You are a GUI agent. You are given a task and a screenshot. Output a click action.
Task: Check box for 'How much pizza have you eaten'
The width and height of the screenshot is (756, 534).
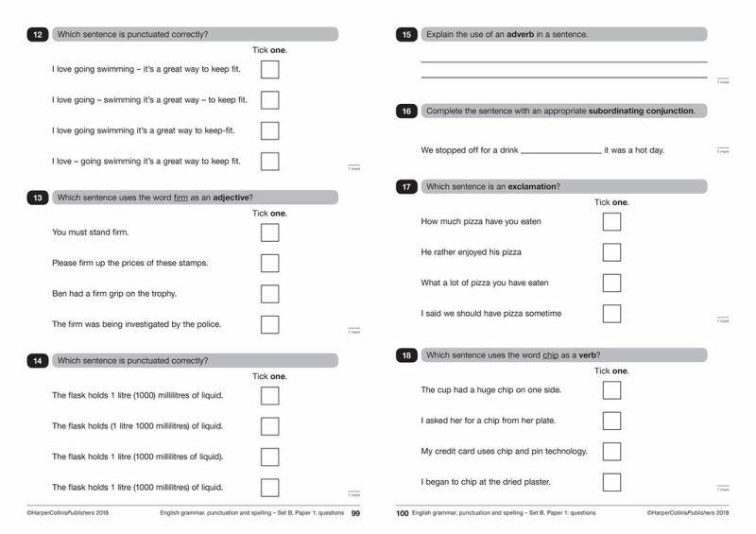[x=611, y=221]
